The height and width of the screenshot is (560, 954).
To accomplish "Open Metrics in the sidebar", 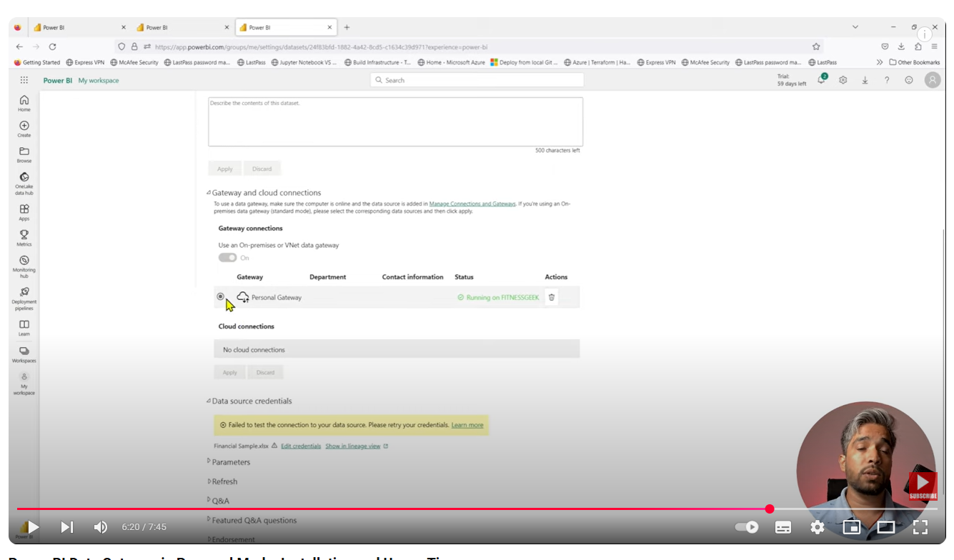I will pyautogui.click(x=24, y=238).
